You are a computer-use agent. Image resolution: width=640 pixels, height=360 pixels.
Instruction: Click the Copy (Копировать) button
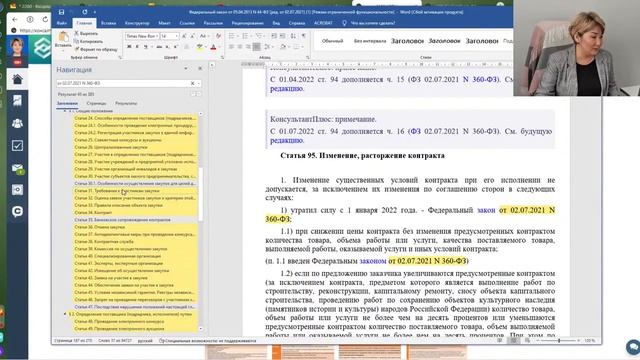pos(88,41)
